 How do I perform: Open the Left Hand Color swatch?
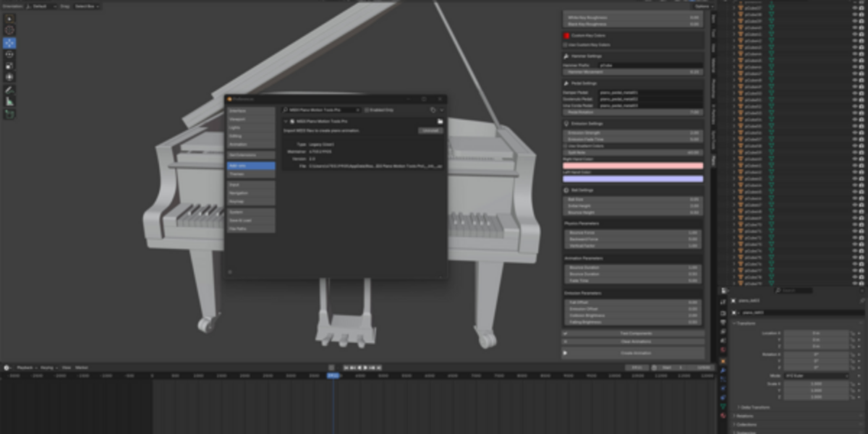633,179
